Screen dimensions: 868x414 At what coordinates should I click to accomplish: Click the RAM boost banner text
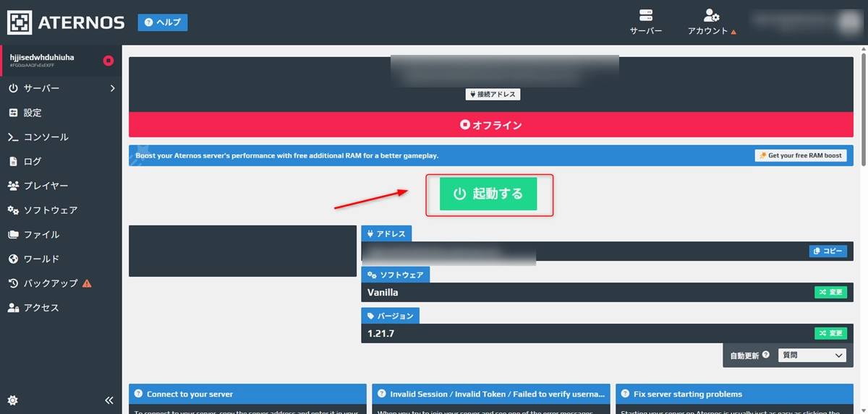(x=287, y=155)
